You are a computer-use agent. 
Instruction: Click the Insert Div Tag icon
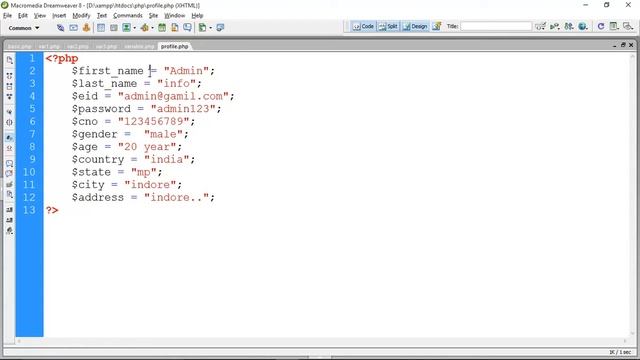point(114,28)
